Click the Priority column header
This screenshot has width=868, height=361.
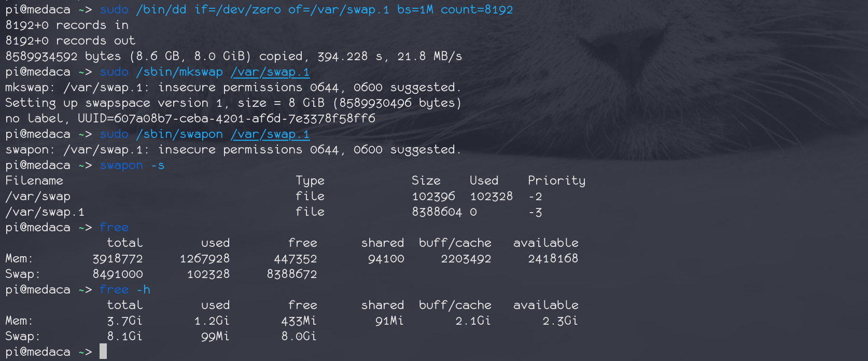click(556, 180)
